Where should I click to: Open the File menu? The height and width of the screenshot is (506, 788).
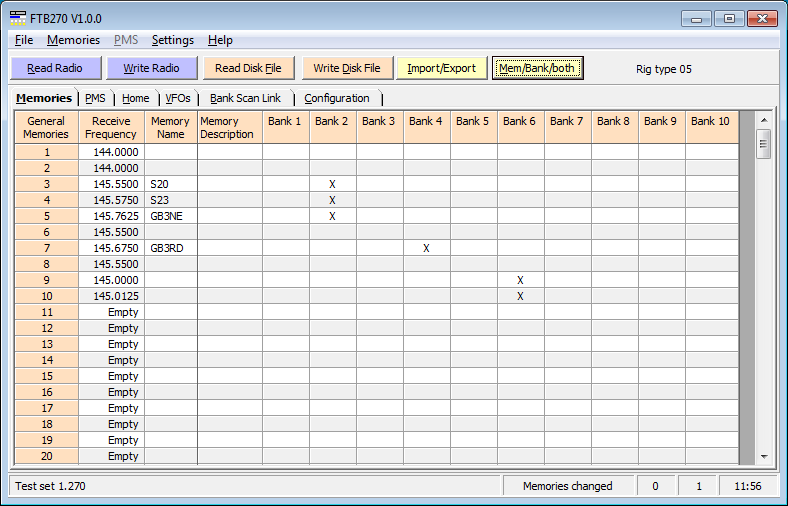tap(24, 40)
